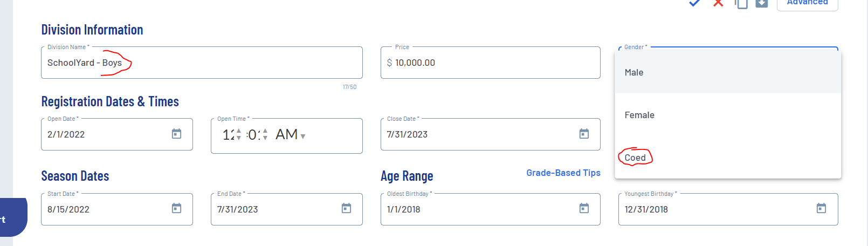Increase the Open Time hour value
Image resolution: width=868 pixels, height=246 pixels.
239,131
